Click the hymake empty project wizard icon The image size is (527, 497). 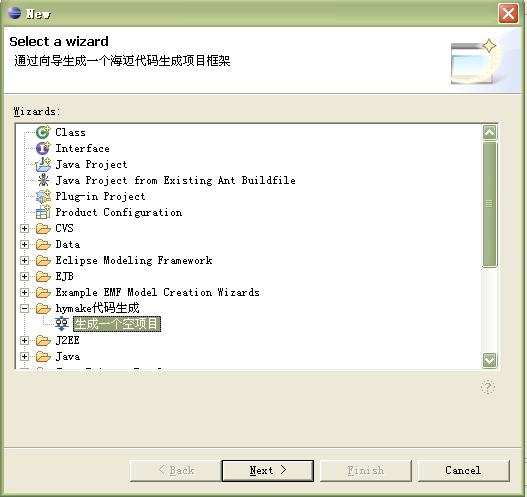tap(62, 324)
